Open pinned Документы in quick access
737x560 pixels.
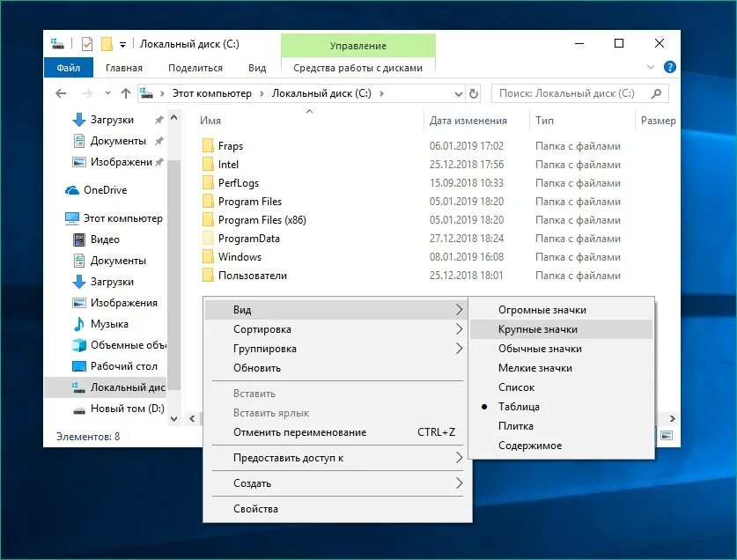118,141
